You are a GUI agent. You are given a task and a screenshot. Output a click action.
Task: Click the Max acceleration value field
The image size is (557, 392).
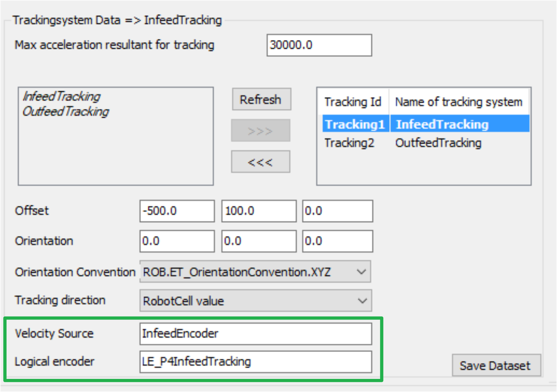click(x=318, y=45)
